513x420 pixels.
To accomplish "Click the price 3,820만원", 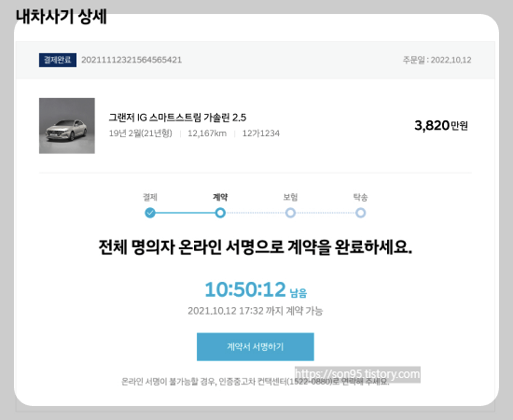I will click(441, 125).
